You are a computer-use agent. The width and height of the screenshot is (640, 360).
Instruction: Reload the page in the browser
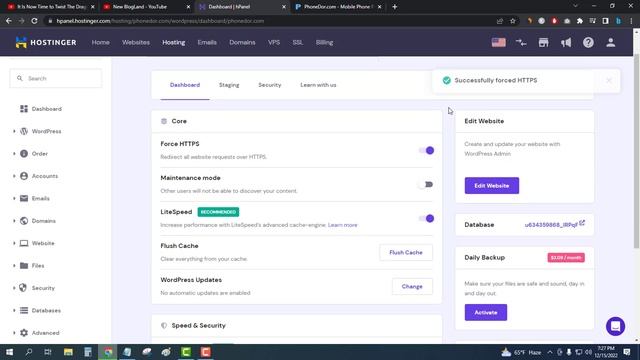pos(34,21)
